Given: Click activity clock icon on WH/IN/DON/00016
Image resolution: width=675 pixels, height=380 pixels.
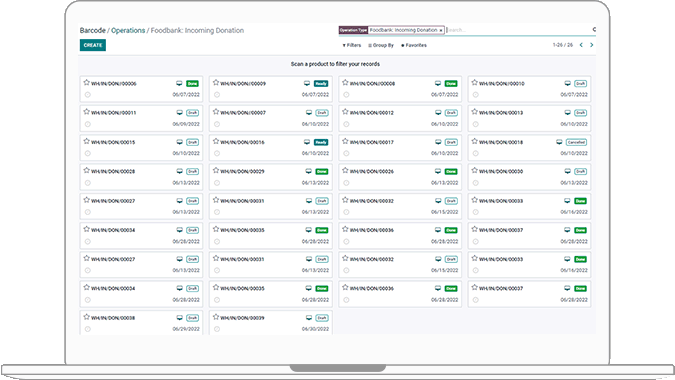Looking at the screenshot, I should [x=217, y=153].
